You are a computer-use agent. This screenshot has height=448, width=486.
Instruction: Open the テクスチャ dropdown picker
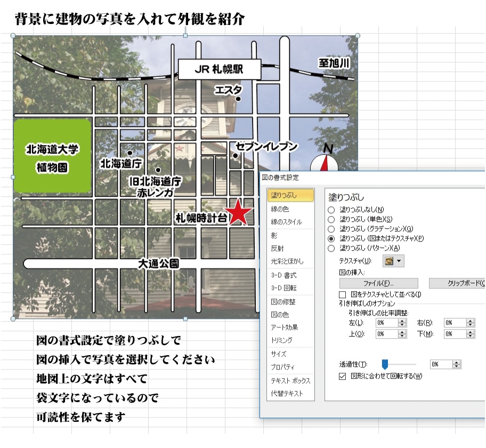click(x=393, y=261)
